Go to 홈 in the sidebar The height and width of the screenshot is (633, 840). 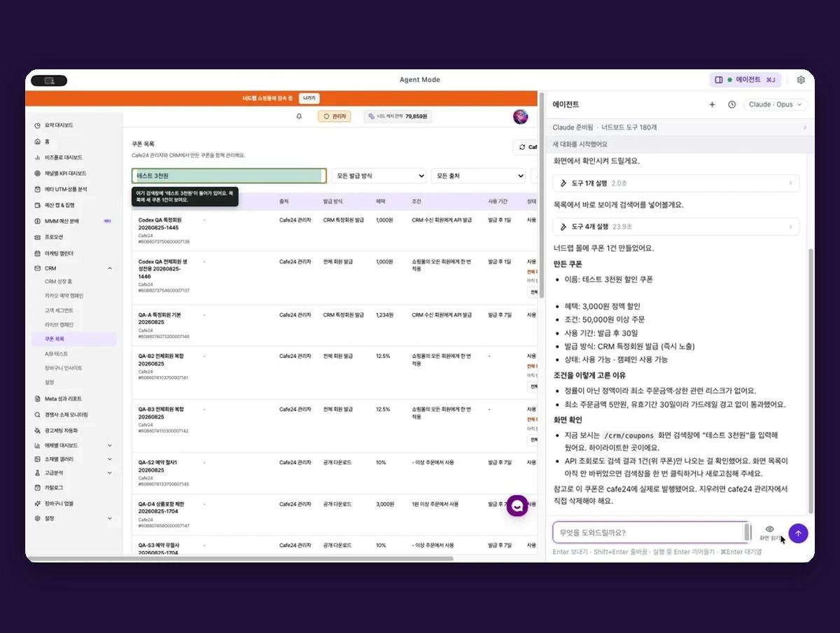point(47,141)
